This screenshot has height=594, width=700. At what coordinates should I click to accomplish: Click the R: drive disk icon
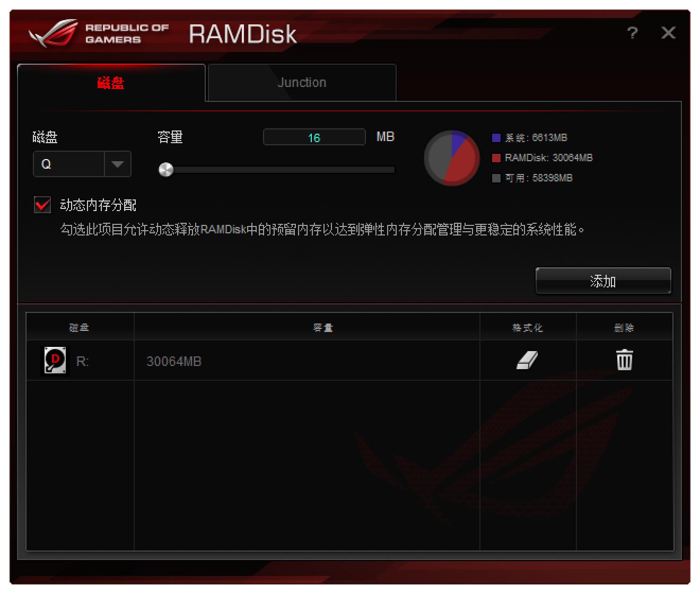click(55, 360)
